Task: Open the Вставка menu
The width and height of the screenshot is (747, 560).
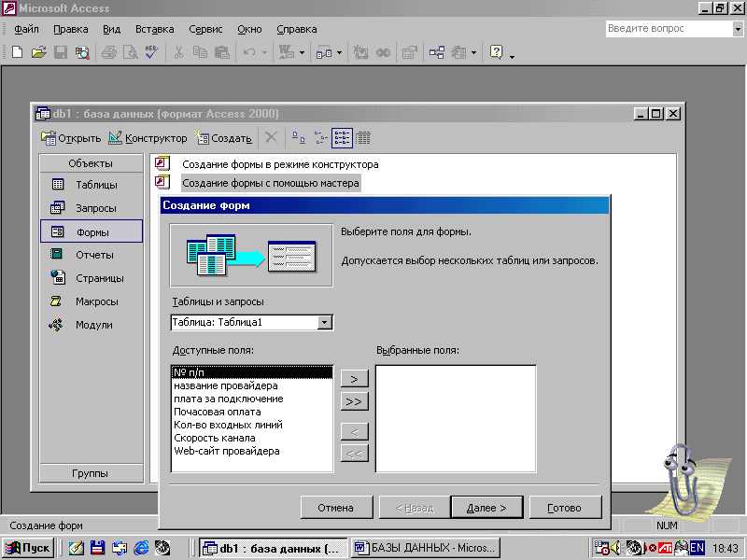Action: [154, 29]
